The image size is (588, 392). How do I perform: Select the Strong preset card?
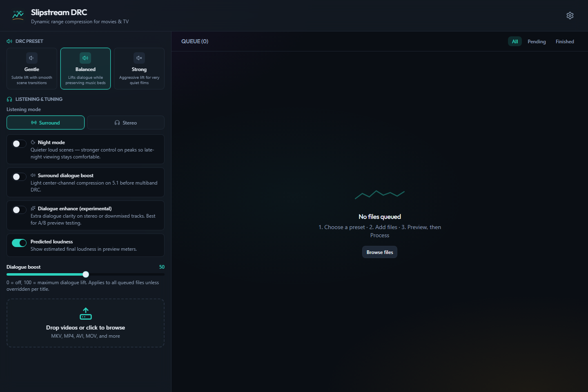139,69
